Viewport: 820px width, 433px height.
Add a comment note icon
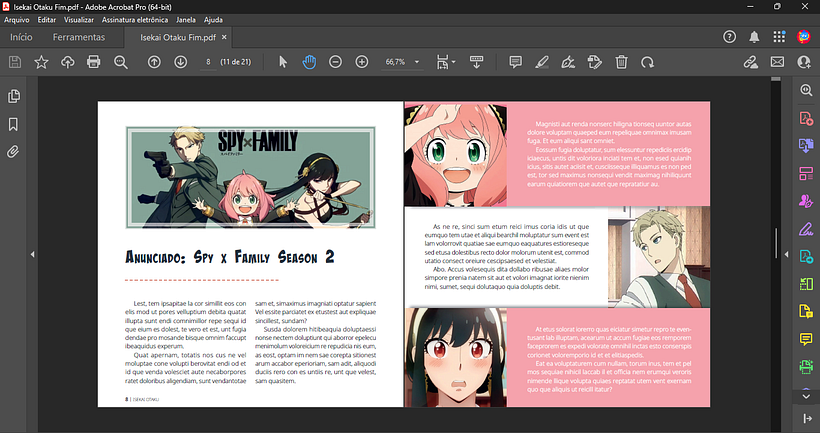516,62
